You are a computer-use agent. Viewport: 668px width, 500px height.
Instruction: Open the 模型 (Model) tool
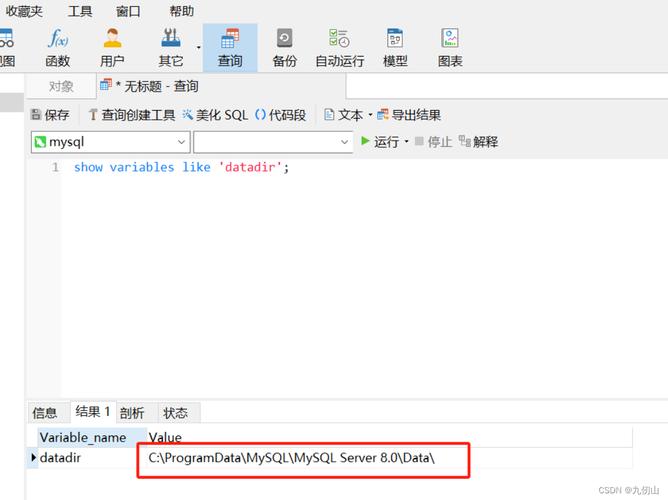pyautogui.click(x=395, y=48)
